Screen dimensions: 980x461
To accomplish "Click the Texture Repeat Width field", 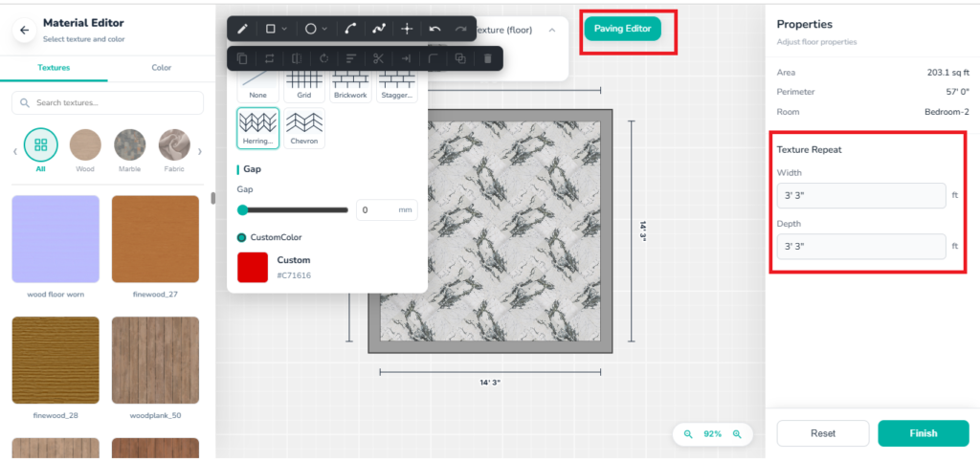I will click(861, 195).
